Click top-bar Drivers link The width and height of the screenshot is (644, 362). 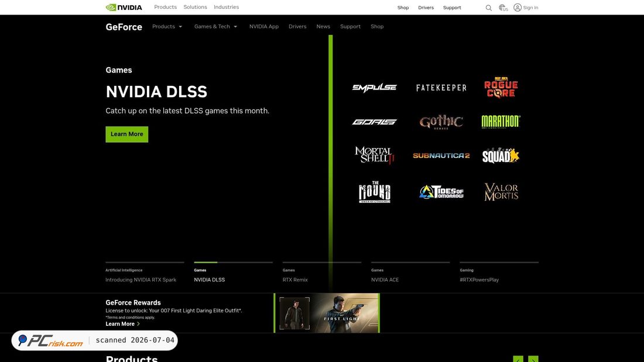tap(426, 8)
